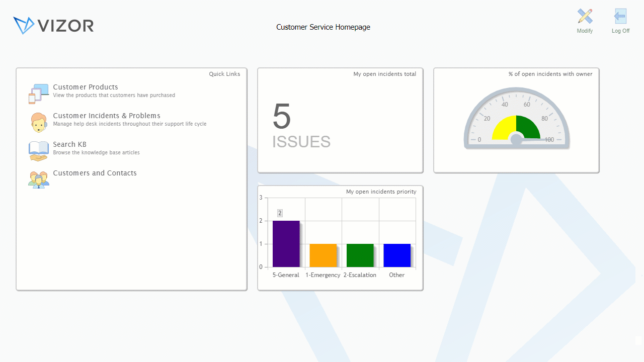This screenshot has height=362, width=644.
Task: Click the green 2-Escalation bar
Action: click(x=360, y=255)
